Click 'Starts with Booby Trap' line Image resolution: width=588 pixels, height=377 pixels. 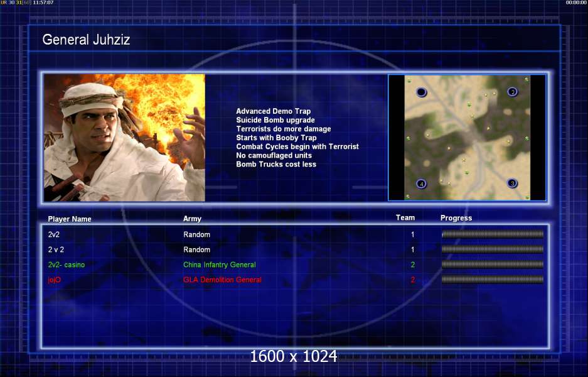pos(276,138)
